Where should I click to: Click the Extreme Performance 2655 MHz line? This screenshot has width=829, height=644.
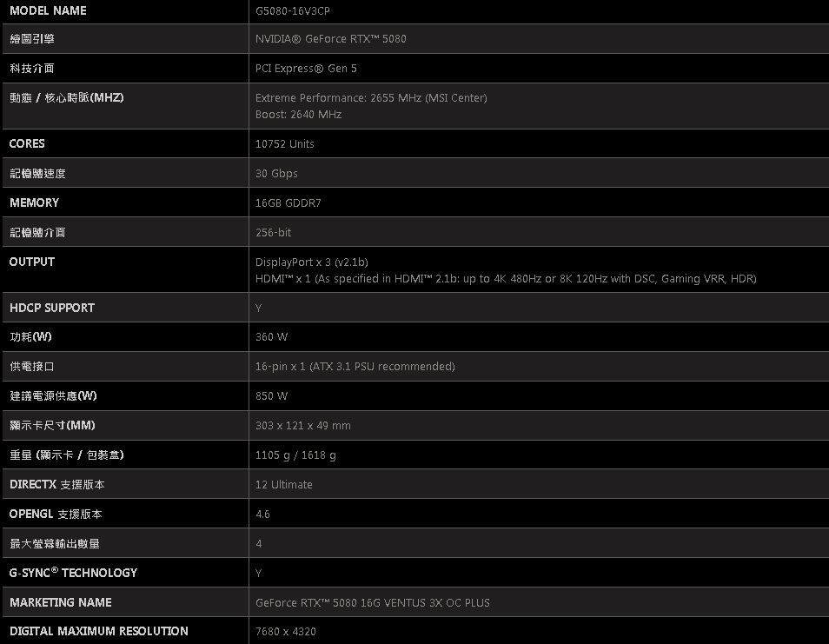click(x=371, y=98)
